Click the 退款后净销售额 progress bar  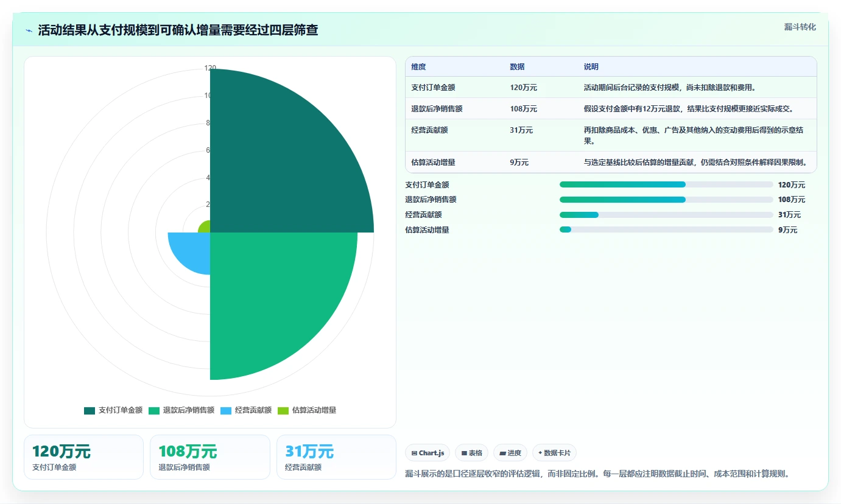coord(666,200)
